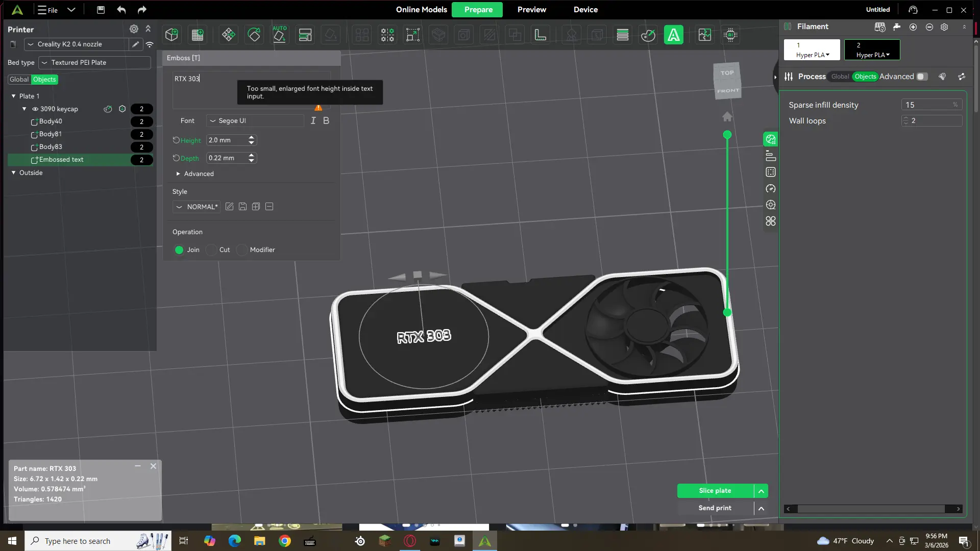The height and width of the screenshot is (551, 980).
Task: Open the Bed type dropdown
Action: click(95, 63)
